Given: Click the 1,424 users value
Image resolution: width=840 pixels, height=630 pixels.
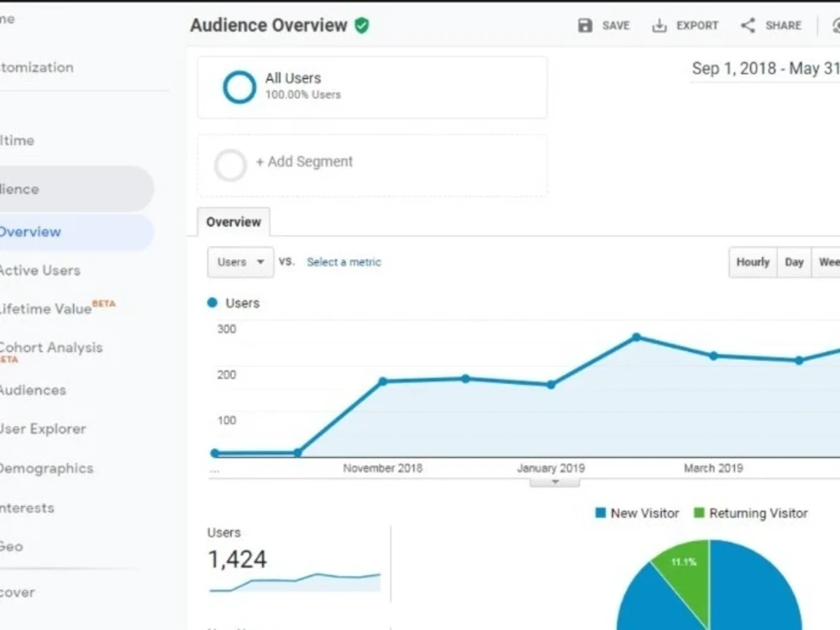Looking at the screenshot, I should pyautogui.click(x=238, y=559).
